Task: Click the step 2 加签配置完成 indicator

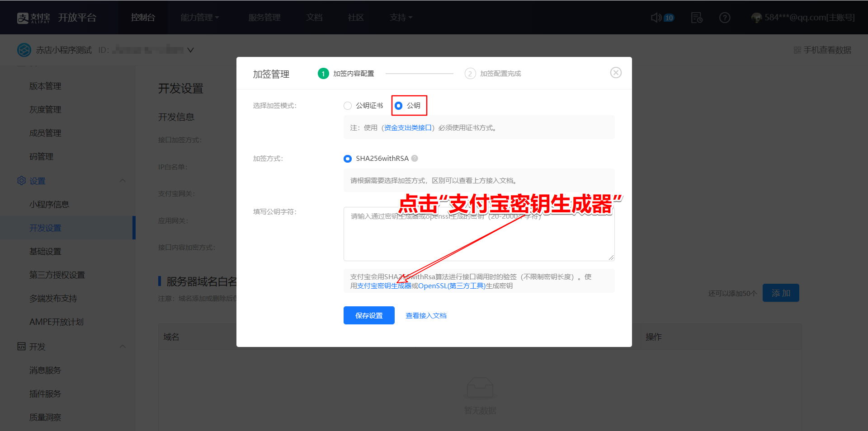Action: click(x=493, y=73)
